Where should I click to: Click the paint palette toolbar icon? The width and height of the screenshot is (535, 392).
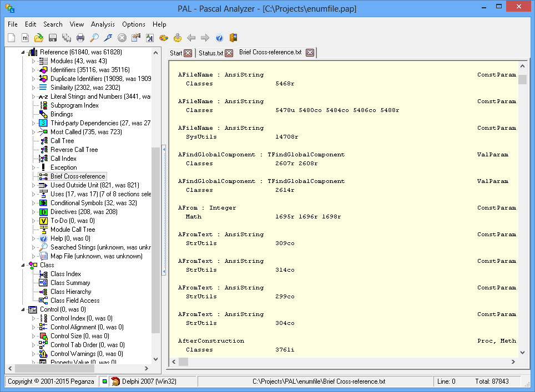pos(163,38)
